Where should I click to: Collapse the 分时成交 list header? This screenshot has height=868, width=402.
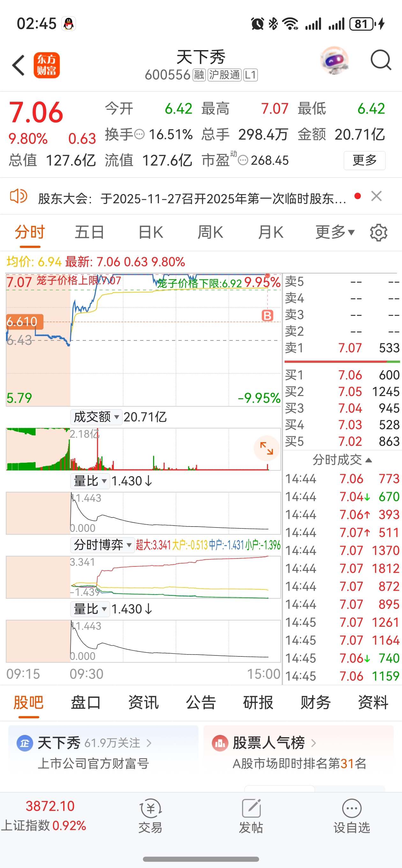click(342, 460)
